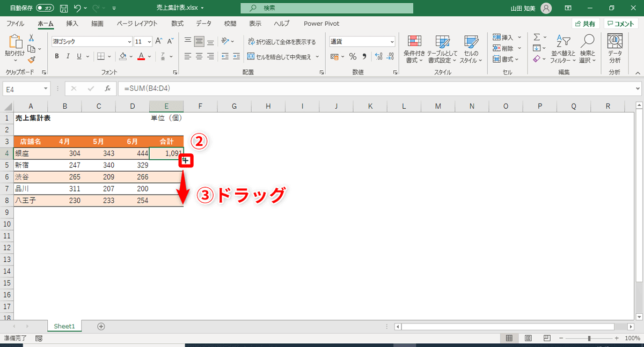Switch to the 数式 tab

(178, 24)
